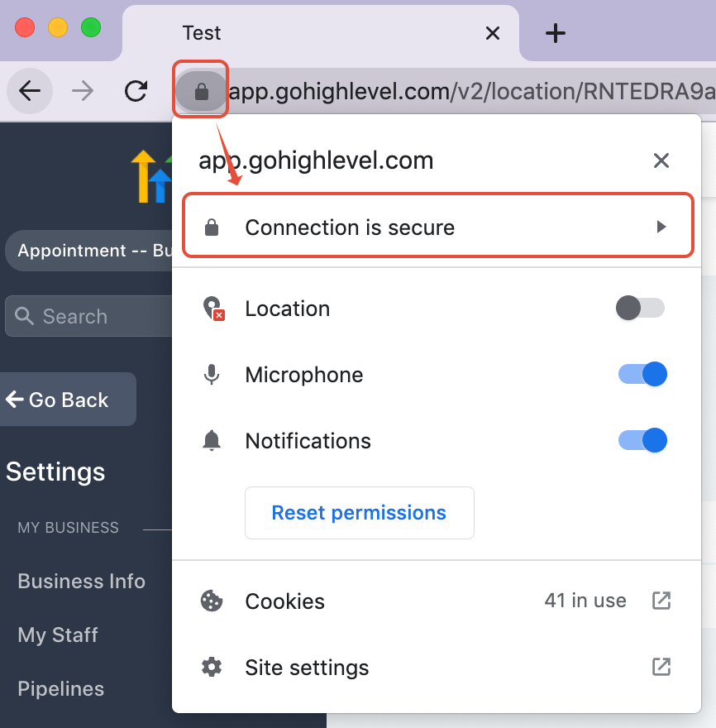
Task: Enable the Location permission toggle
Action: pos(640,308)
